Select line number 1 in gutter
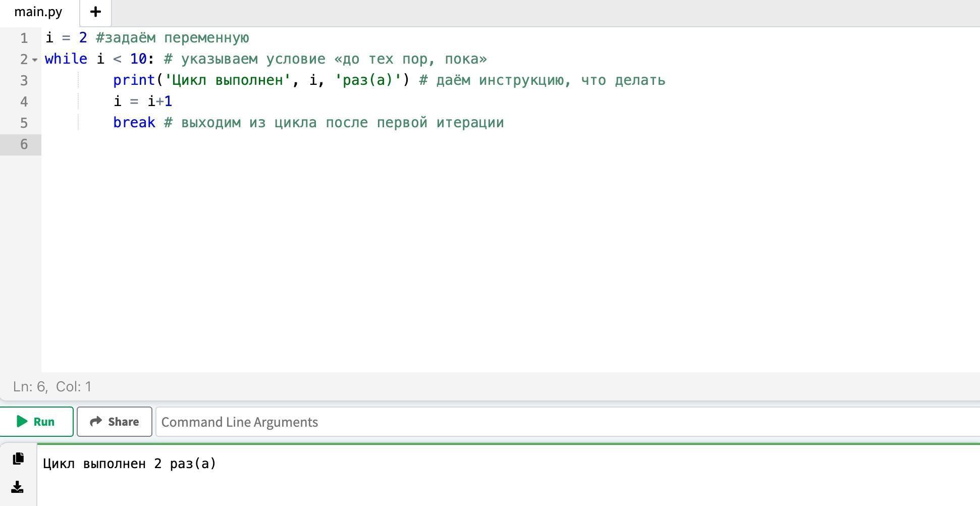This screenshot has width=980, height=506. point(24,38)
